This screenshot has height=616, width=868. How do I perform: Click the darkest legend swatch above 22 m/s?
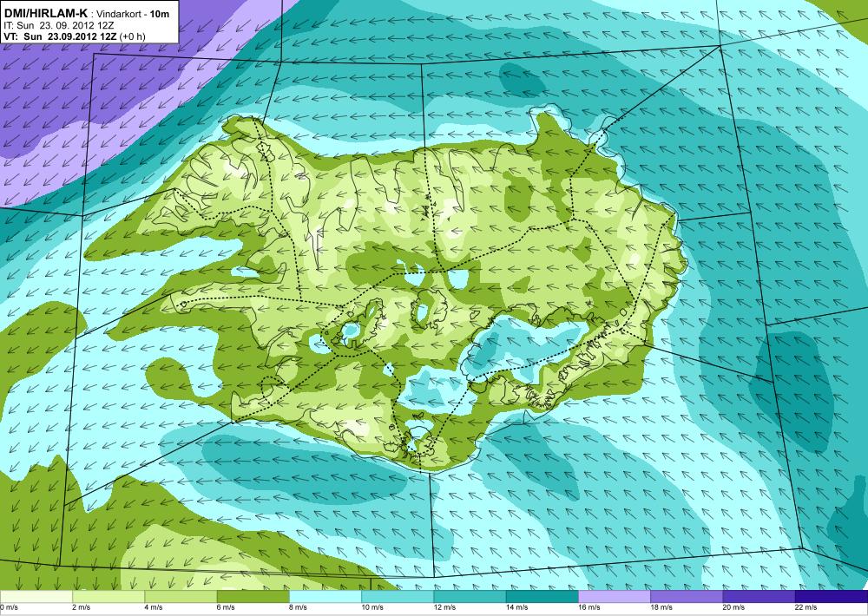click(x=832, y=597)
